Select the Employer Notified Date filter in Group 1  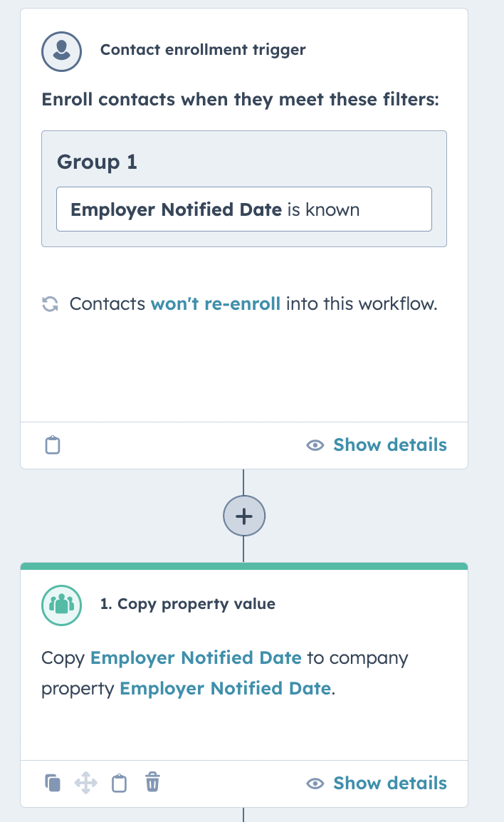pyautogui.click(x=244, y=209)
